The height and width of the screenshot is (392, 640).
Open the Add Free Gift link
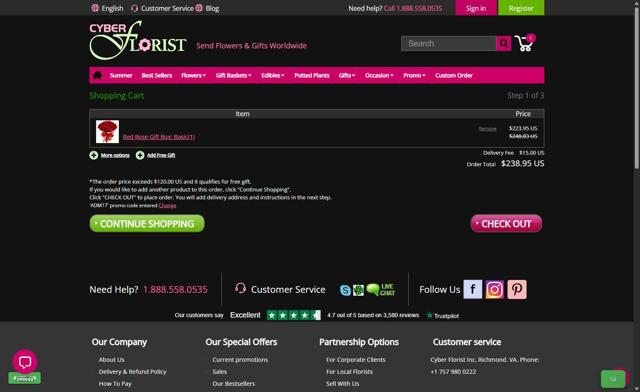[x=161, y=155]
